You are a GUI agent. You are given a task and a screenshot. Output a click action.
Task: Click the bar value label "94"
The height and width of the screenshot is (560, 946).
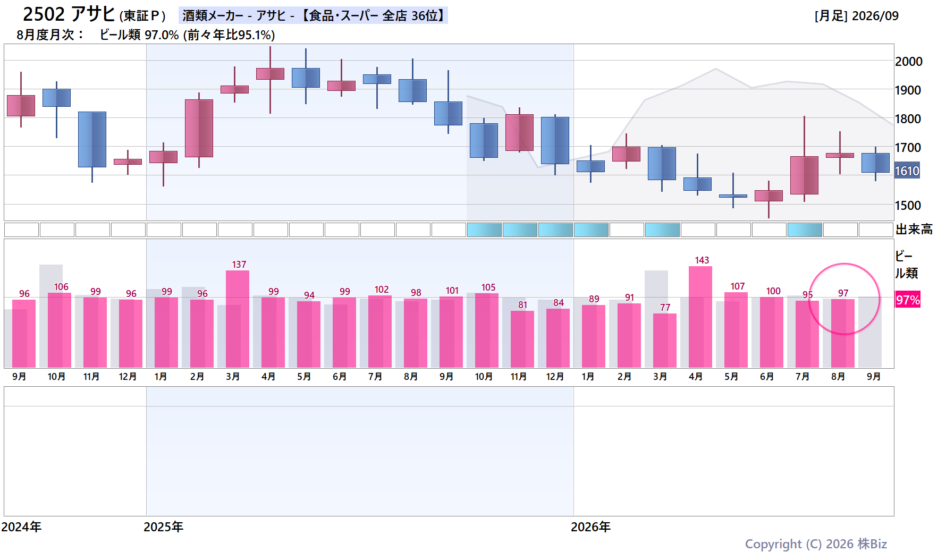[309, 295]
